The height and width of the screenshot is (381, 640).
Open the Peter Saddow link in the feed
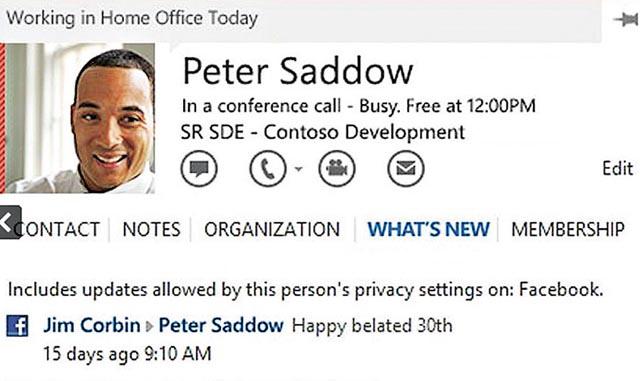(221, 325)
